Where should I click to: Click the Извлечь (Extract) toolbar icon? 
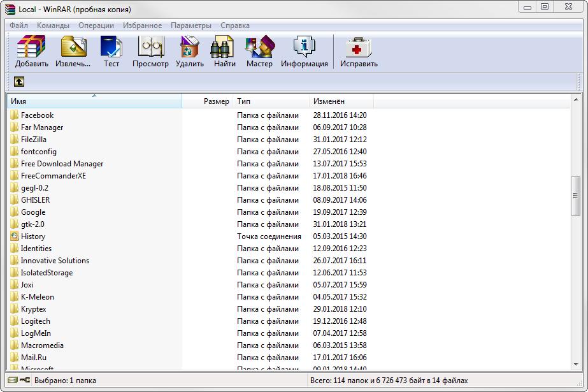pyautogui.click(x=73, y=47)
